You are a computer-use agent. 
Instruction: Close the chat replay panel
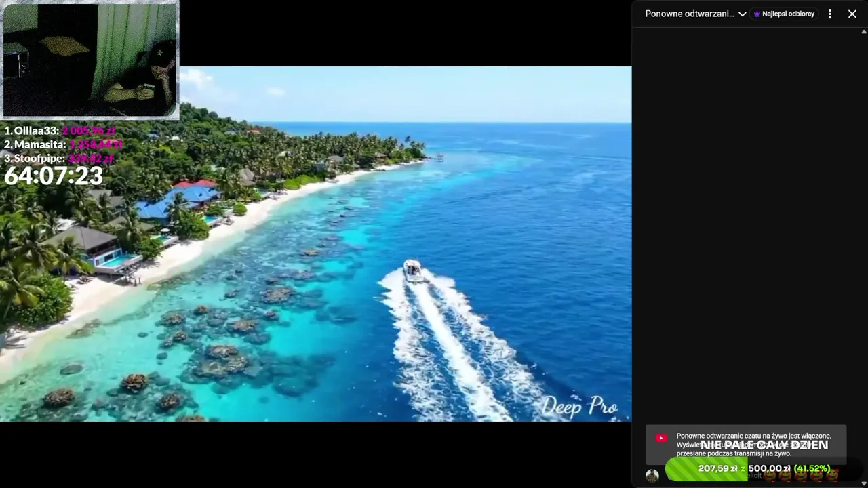tap(852, 14)
